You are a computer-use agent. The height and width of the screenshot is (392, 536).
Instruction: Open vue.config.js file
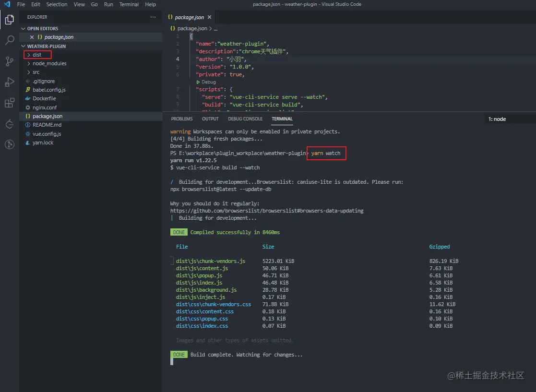click(47, 134)
